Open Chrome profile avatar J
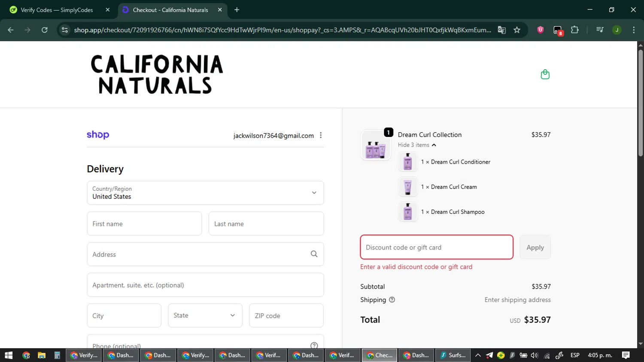 [617, 30]
